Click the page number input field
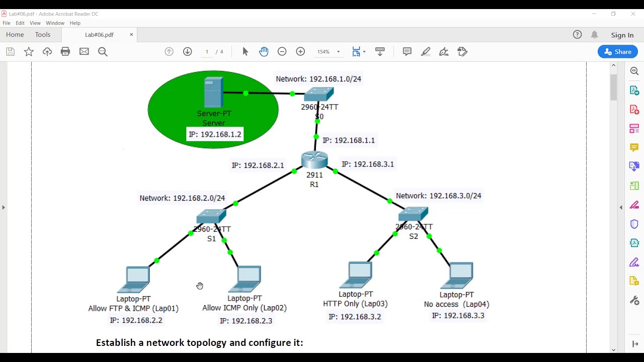 (x=207, y=52)
